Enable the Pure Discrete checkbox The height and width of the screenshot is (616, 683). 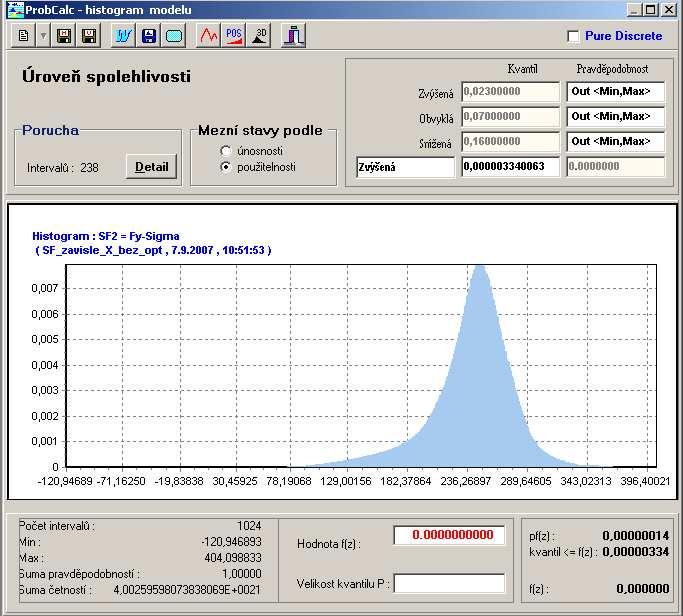(573, 36)
